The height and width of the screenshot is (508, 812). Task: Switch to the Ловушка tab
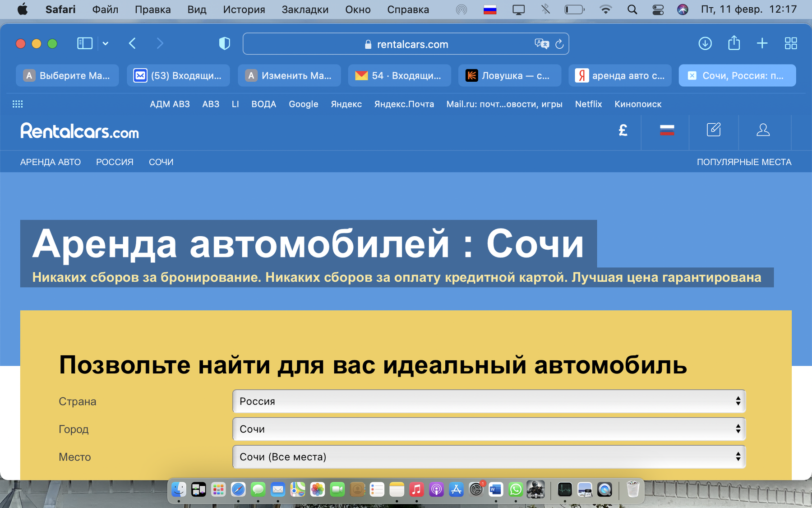pos(509,75)
